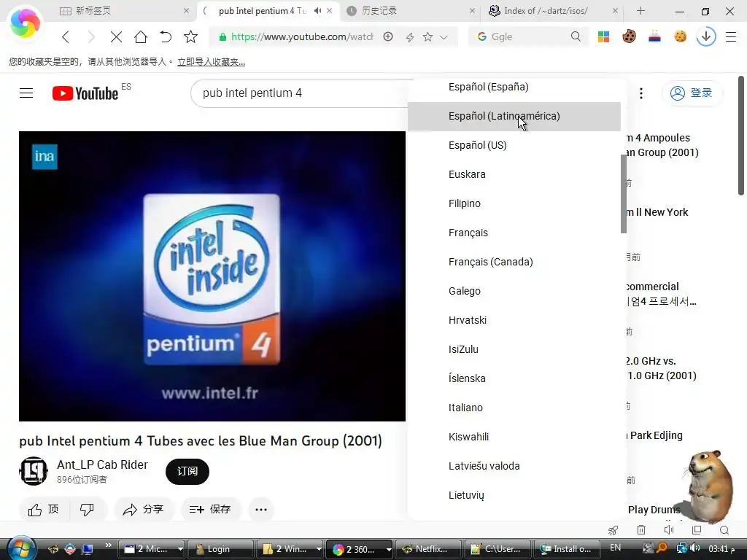Open the favorites star in navigation bar
Screen dimensions: 747x560
190,36
